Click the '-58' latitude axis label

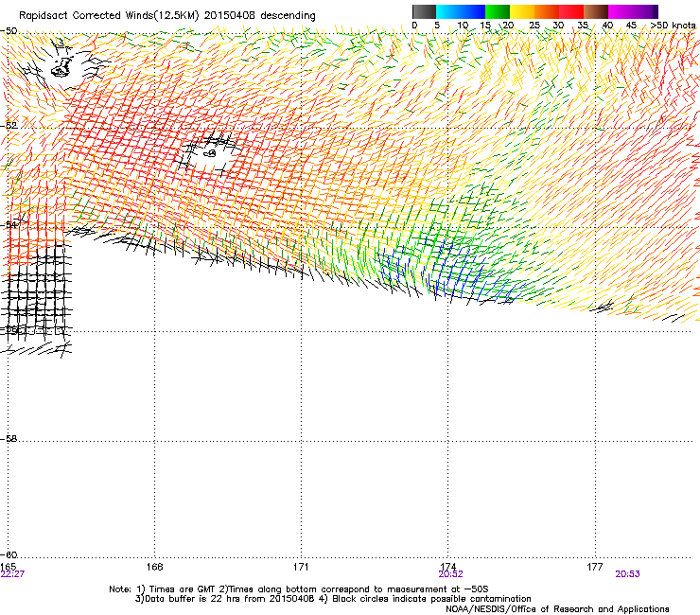click(x=9, y=439)
